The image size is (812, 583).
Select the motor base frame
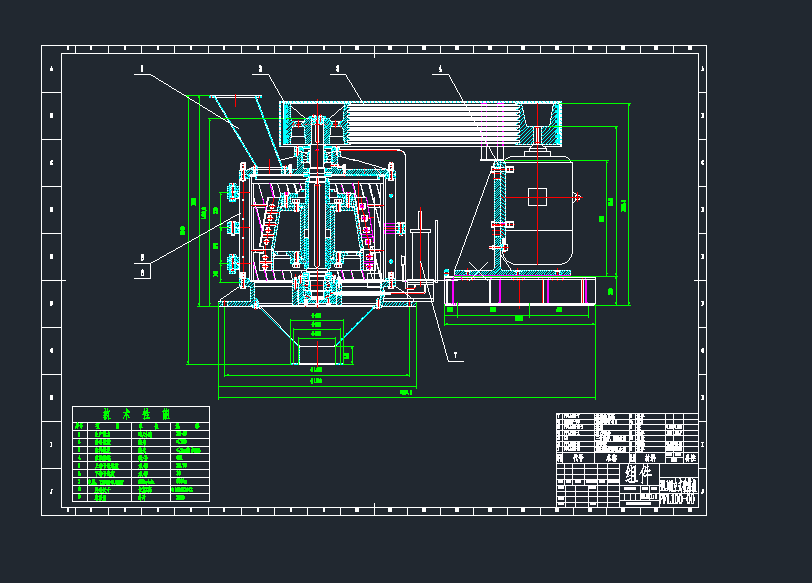coord(517,290)
